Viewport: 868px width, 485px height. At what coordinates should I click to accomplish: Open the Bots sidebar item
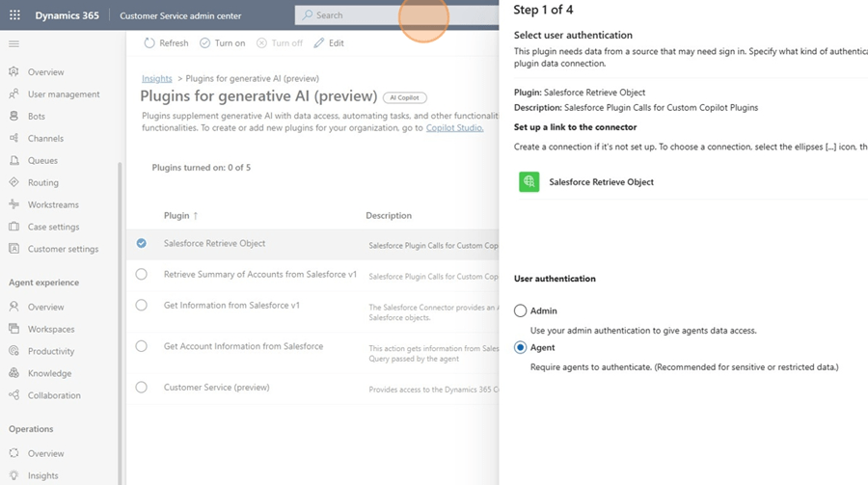tap(37, 117)
